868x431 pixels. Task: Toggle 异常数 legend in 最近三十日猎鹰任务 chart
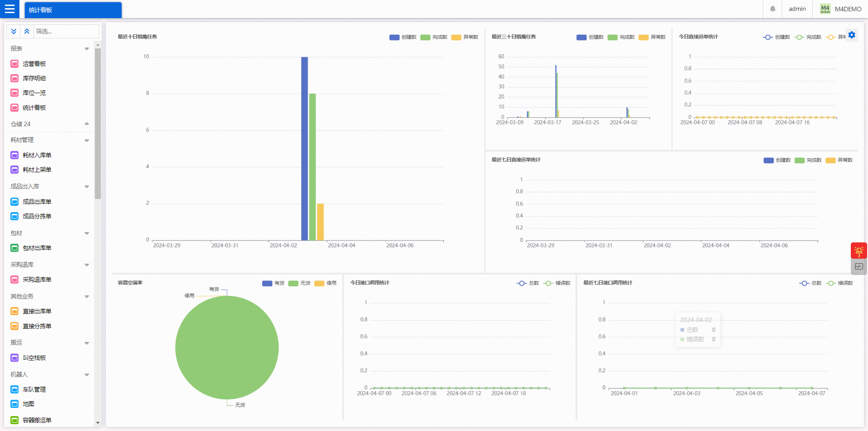point(652,37)
